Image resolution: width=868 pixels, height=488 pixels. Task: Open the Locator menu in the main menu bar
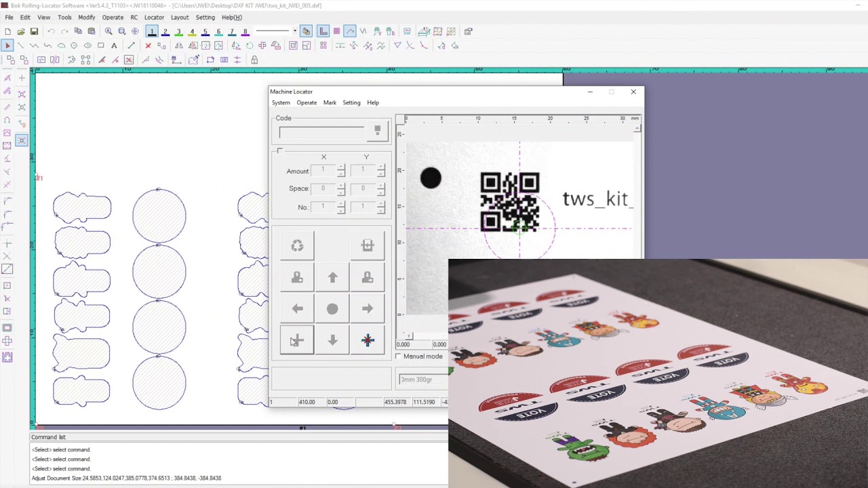[x=154, y=17]
